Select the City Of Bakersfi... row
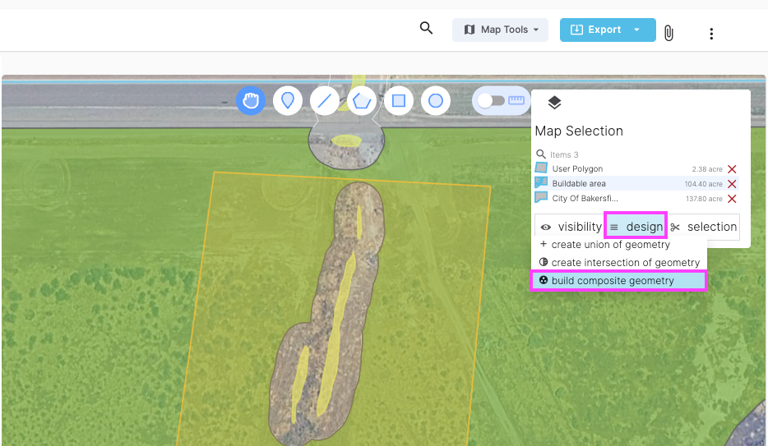This screenshot has height=446, width=768. [x=637, y=198]
